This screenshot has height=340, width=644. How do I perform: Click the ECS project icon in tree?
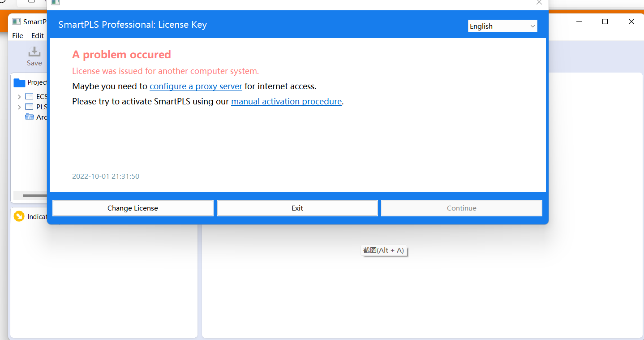point(29,96)
